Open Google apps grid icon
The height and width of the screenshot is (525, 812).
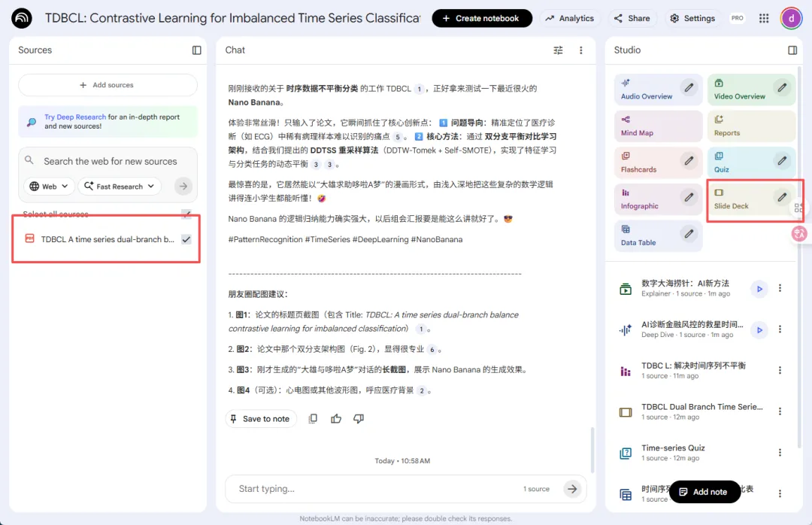tap(764, 18)
